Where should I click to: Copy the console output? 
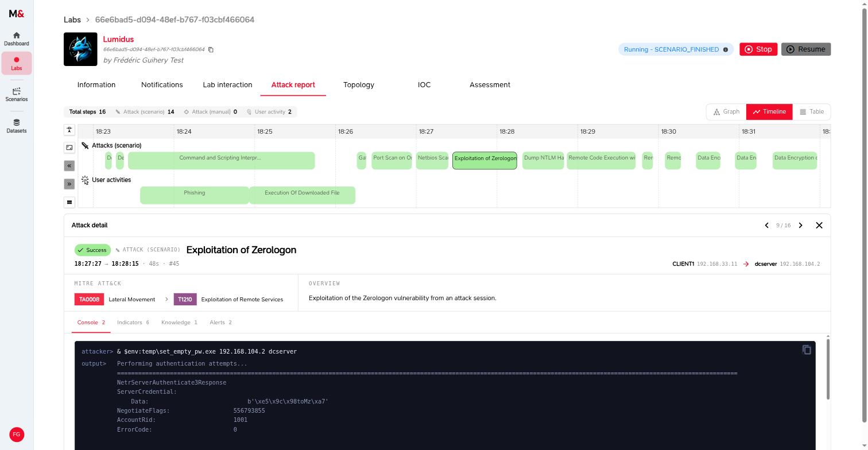tap(807, 350)
